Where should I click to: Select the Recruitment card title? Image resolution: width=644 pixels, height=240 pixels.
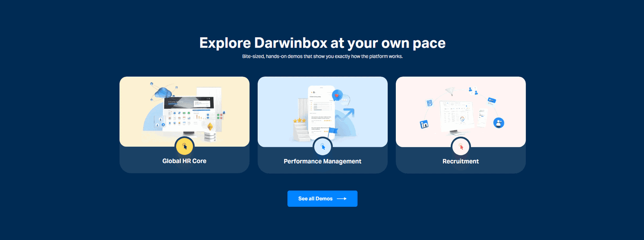pos(461,161)
